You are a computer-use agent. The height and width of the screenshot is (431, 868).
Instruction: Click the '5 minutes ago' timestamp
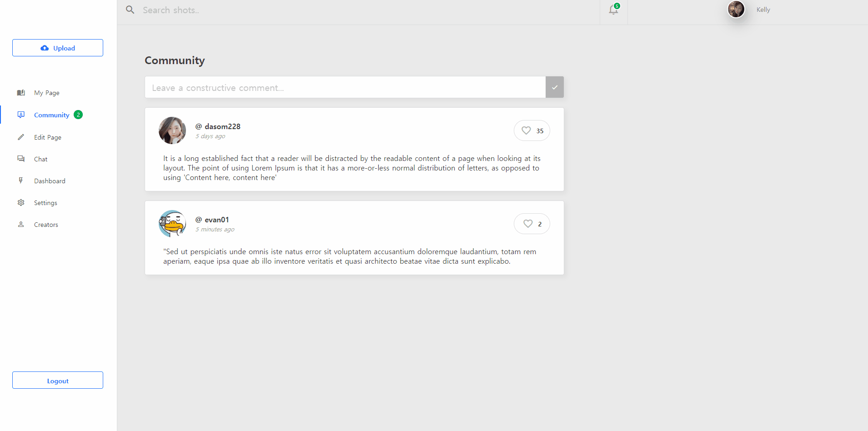click(215, 230)
